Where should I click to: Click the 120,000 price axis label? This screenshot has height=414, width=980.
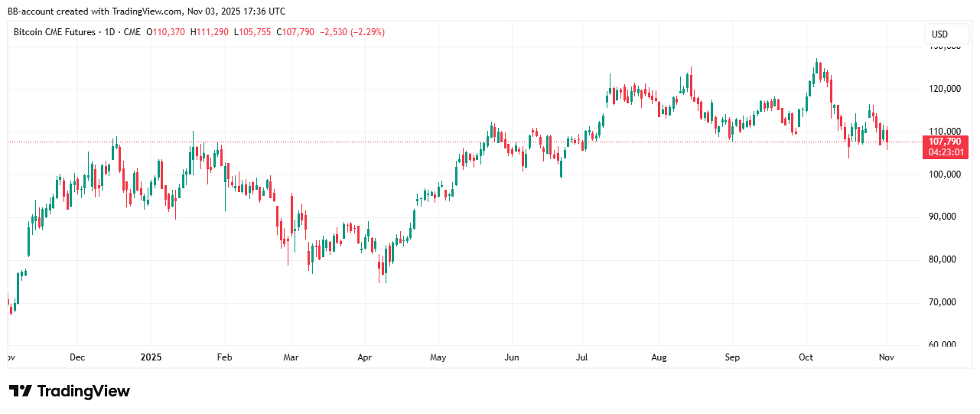[x=943, y=89]
